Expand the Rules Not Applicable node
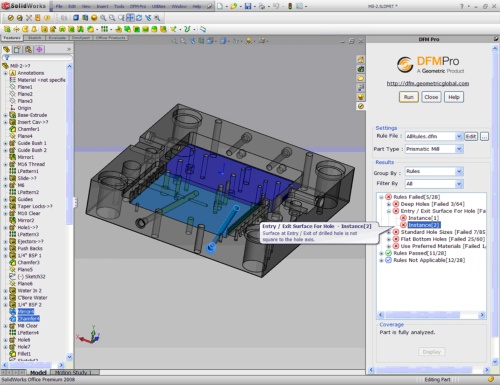The height and width of the screenshot is (385, 500). point(381,260)
